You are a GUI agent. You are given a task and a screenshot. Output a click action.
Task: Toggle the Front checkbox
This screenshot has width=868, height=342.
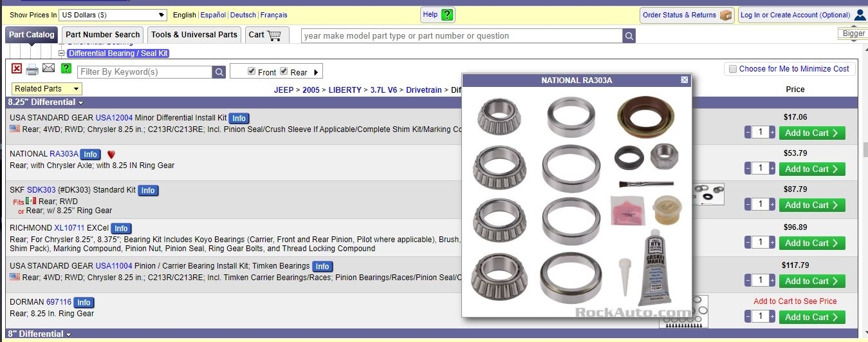[x=252, y=71]
